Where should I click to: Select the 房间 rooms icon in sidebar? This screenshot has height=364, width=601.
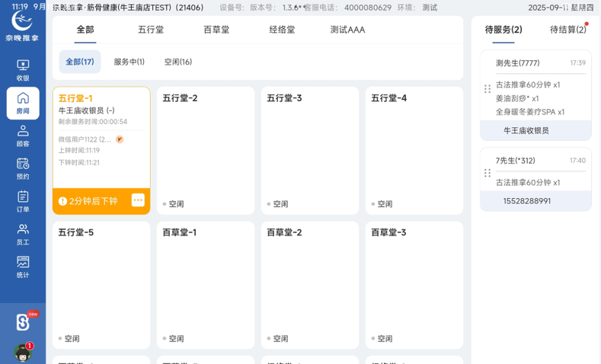click(x=23, y=103)
